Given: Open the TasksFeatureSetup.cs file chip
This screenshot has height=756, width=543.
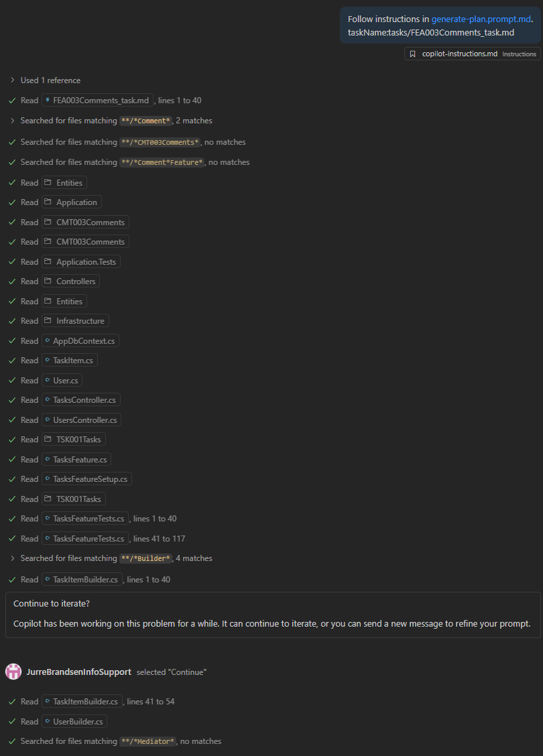Looking at the screenshot, I should [86, 479].
